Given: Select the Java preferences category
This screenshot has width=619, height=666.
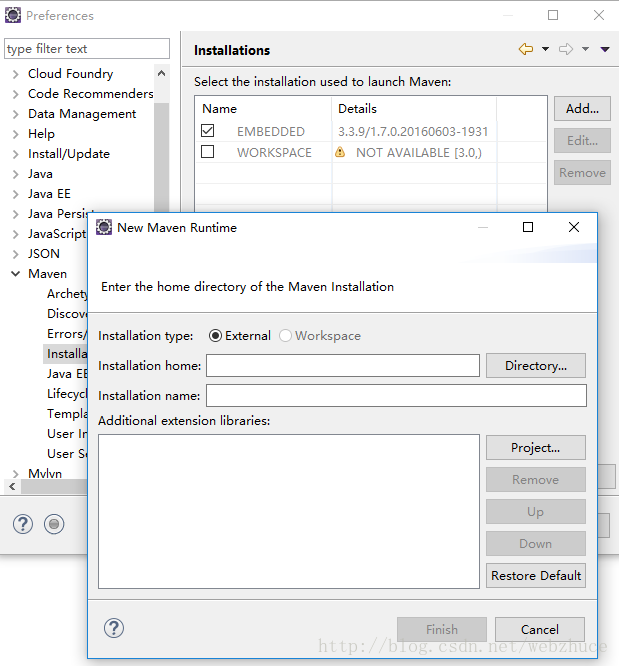Looking at the screenshot, I should point(40,174).
